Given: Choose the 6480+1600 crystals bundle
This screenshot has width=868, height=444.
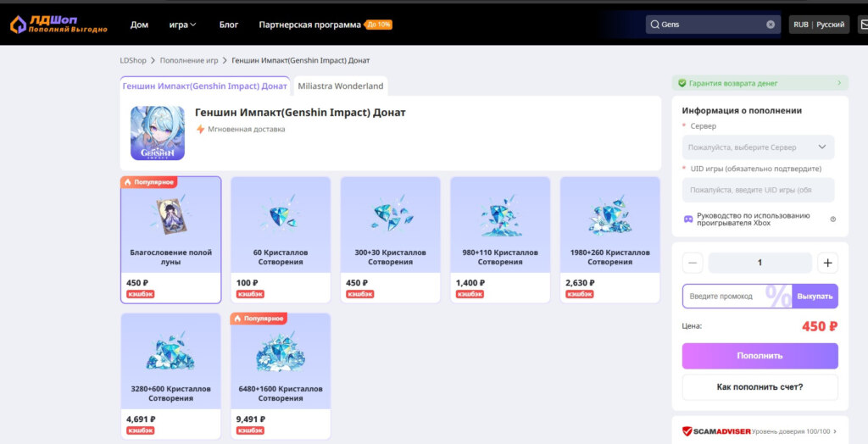Looking at the screenshot, I should click(281, 376).
